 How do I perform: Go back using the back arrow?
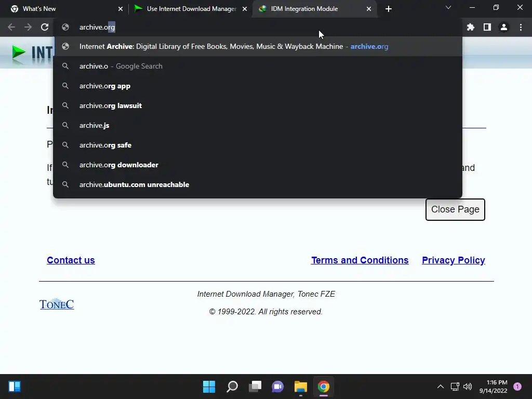(11, 27)
